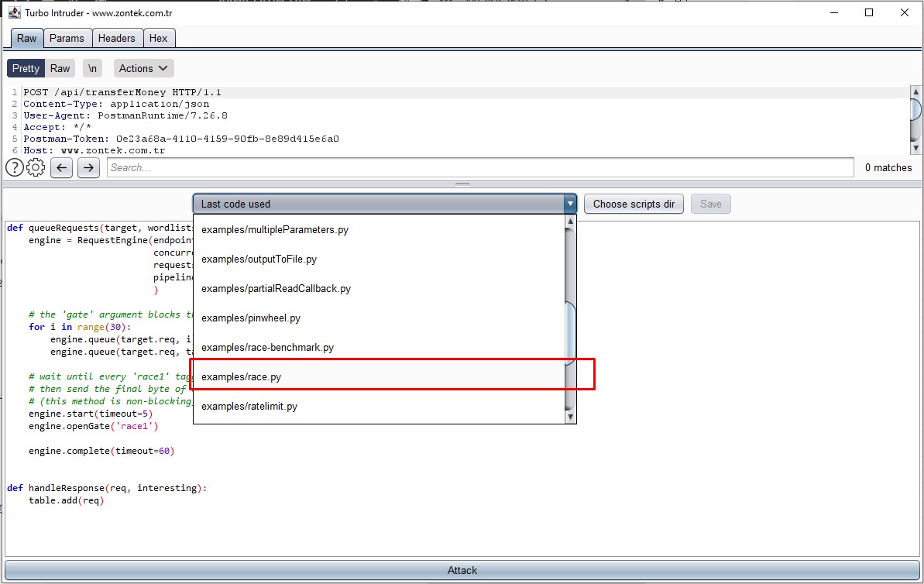Open settings via the gear icon
Viewport: 924px width, 584px height.
[36, 167]
